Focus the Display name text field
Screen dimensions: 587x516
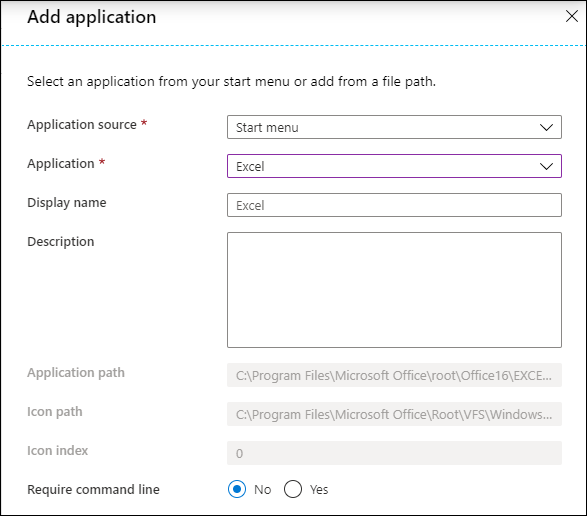394,205
